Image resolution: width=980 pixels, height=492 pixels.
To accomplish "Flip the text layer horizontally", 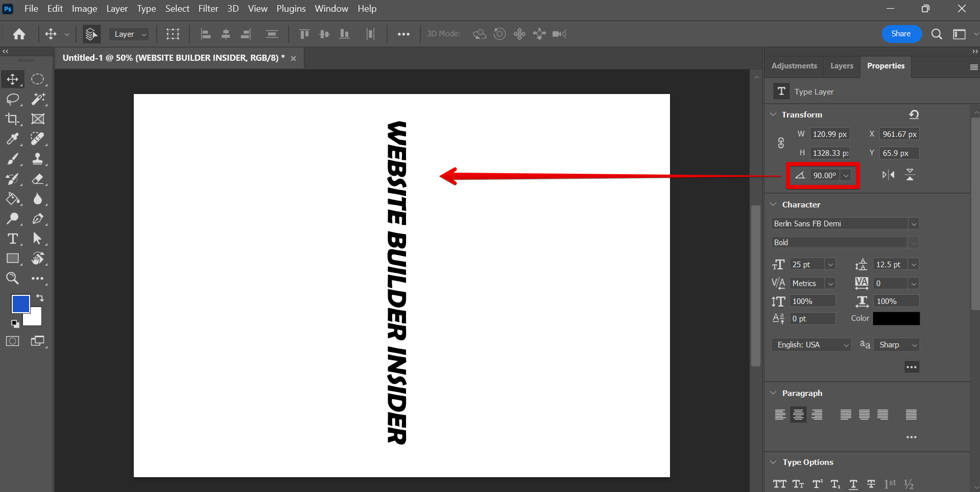I will [x=888, y=175].
